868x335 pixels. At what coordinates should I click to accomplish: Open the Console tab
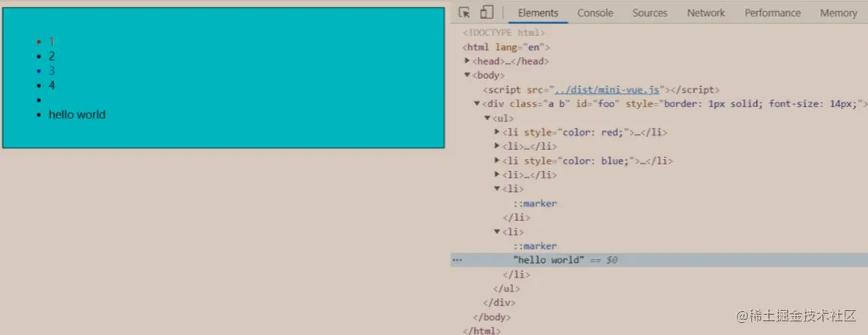click(595, 13)
